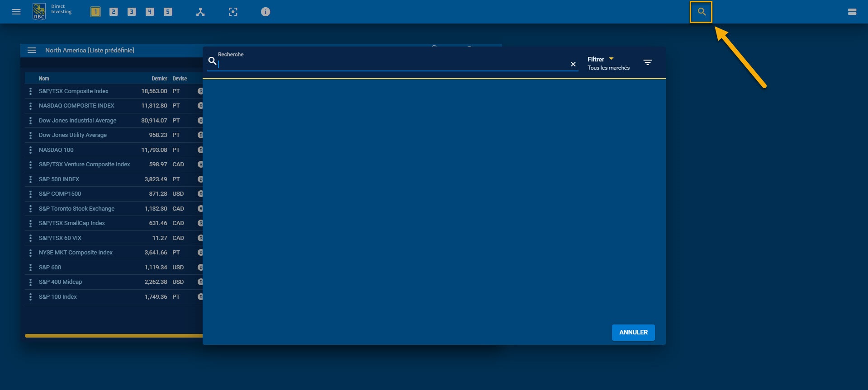868x390 pixels.
Task: Click the RBC Direct Investing logo
Action: 52,11
